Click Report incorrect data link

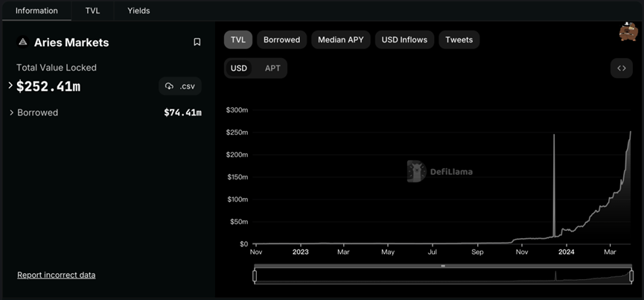click(x=57, y=275)
